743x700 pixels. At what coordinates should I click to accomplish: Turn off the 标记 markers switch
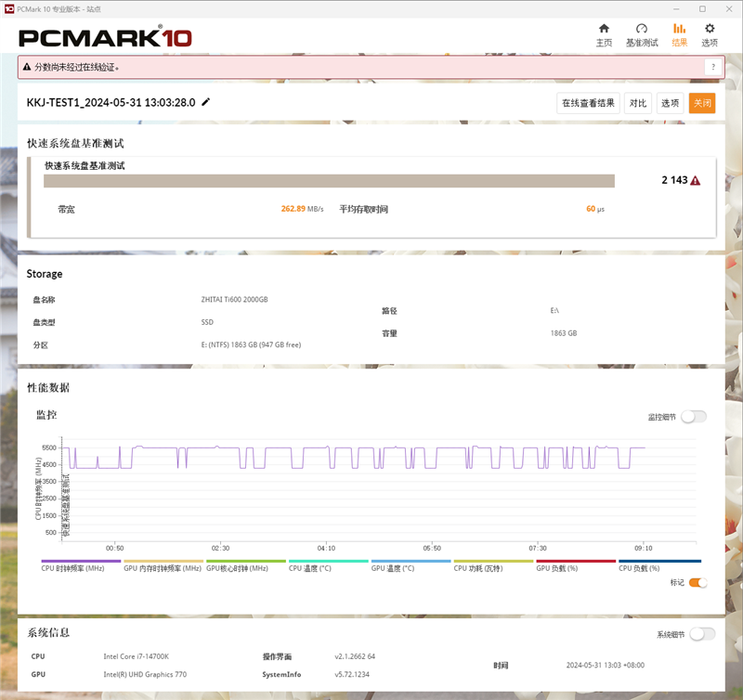pyautogui.click(x=698, y=582)
